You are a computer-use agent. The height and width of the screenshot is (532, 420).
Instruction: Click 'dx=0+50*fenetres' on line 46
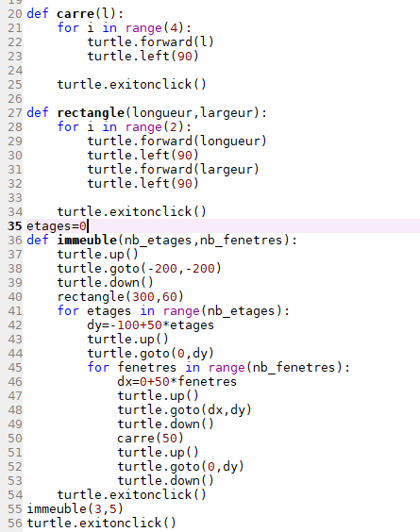pyautogui.click(x=176, y=382)
